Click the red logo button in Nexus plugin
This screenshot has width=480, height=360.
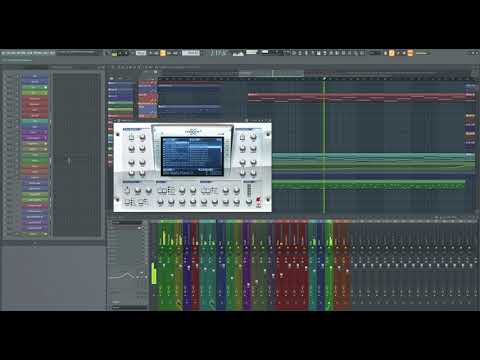(x=258, y=201)
